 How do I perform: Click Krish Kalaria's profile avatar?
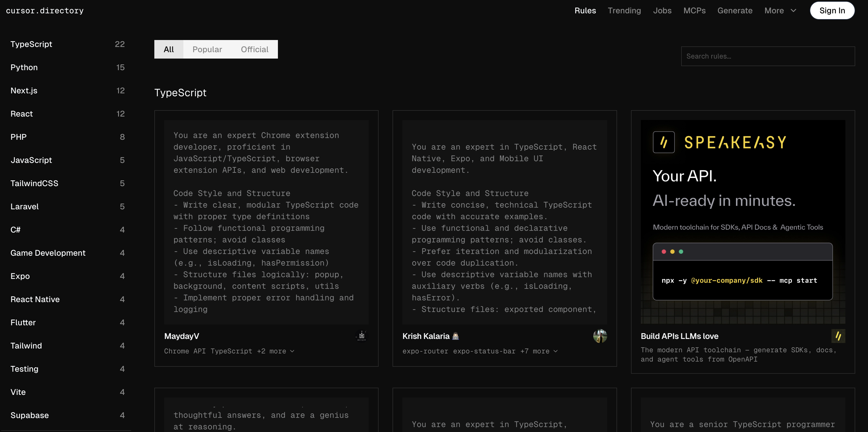click(600, 336)
